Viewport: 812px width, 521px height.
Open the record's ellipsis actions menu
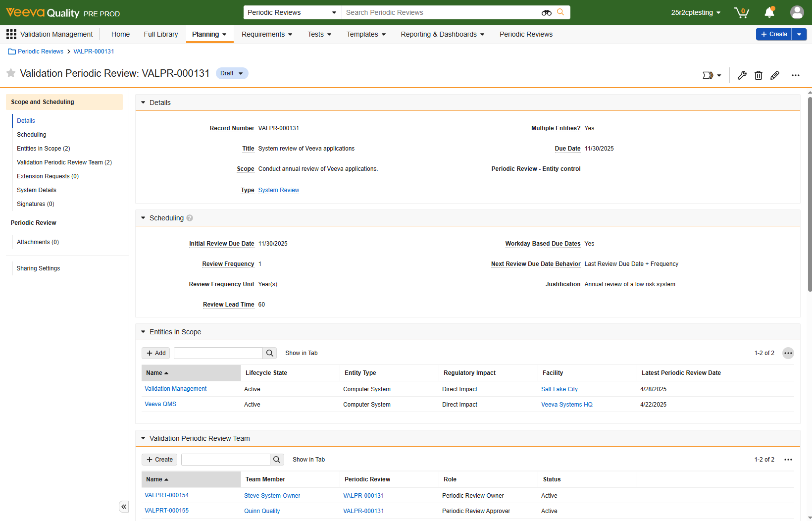795,75
